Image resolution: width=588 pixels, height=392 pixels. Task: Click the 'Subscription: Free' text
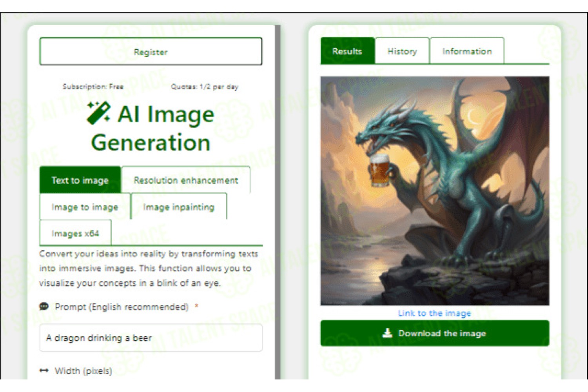point(93,87)
